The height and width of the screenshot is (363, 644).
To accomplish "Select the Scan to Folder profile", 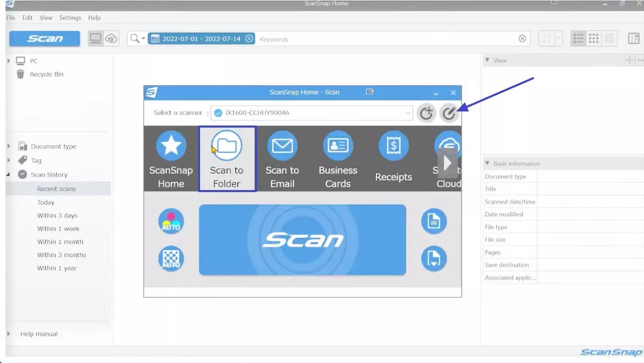I will pos(227,158).
